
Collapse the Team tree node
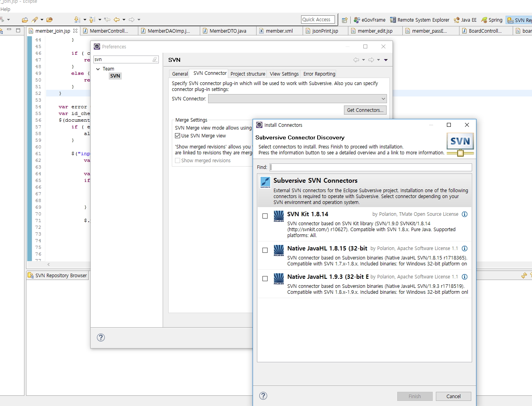pos(98,69)
